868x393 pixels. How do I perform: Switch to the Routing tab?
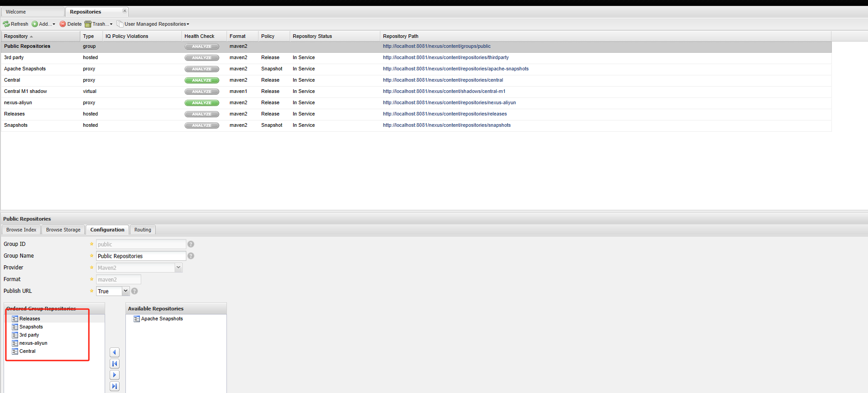point(143,230)
